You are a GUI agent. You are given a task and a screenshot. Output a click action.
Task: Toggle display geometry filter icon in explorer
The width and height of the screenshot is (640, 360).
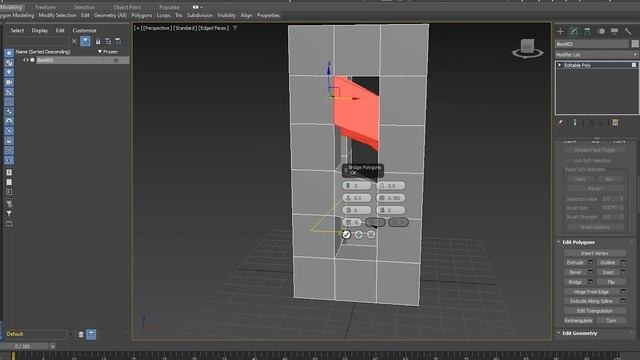[x=9, y=53]
